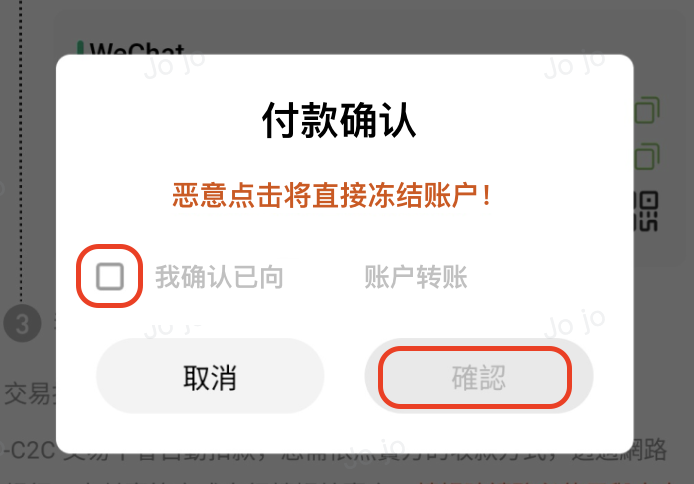Click the 取消 button
Screen dimensions: 694x484
(x=210, y=376)
